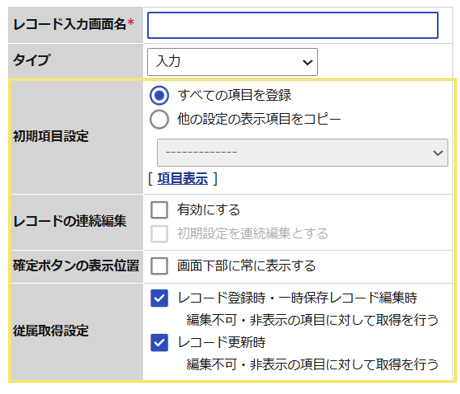460x394 pixels.
Task: Open the greyed-out copy source dropdown
Action: click(302, 153)
